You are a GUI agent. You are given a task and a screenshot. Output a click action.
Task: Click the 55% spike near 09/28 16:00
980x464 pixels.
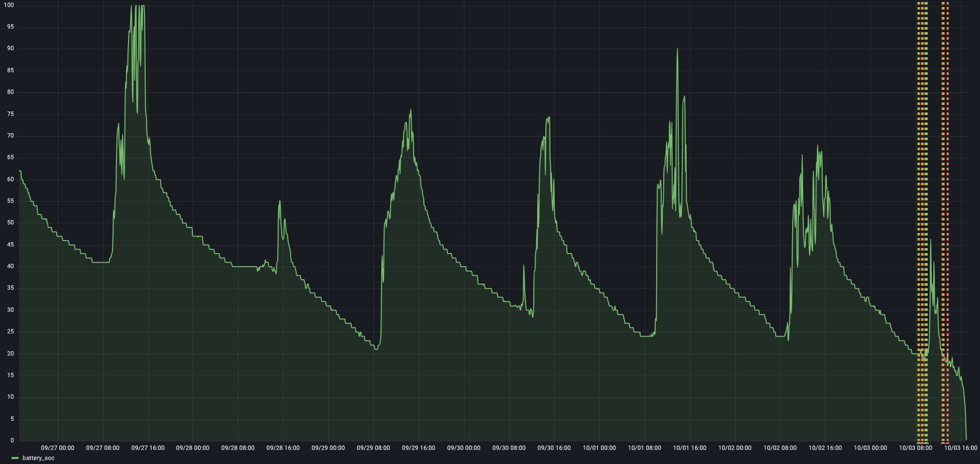(280, 201)
